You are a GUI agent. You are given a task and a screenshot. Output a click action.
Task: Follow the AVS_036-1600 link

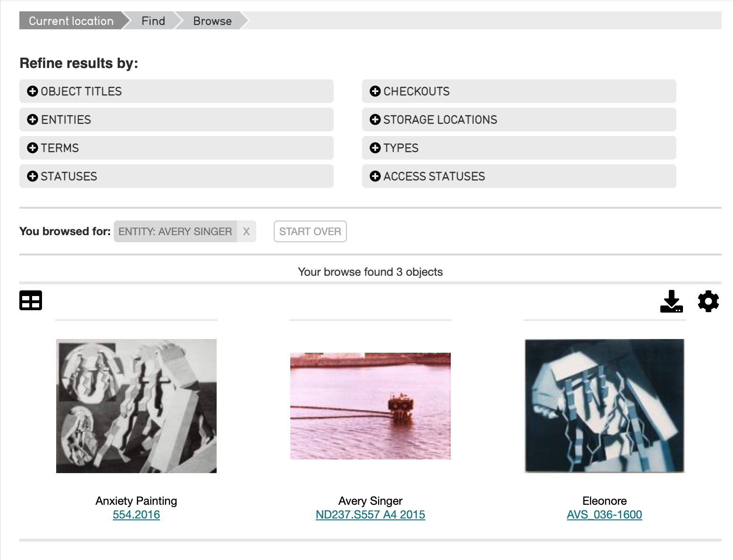coord(604,515)
